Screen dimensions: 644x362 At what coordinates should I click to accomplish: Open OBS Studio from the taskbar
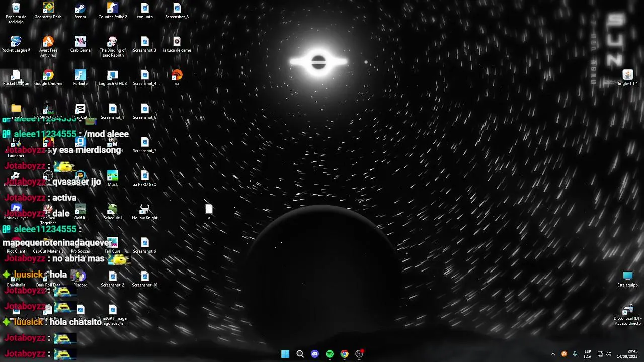click(359, 354)
